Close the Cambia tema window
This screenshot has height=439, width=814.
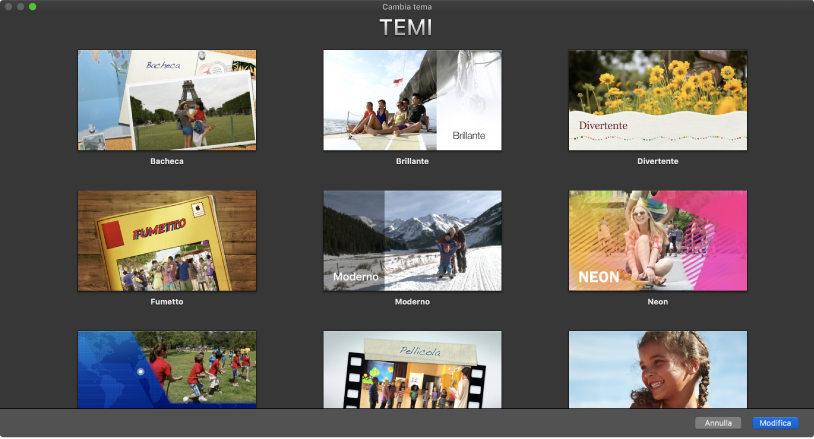pyautogui.click(x=8, y=7)
